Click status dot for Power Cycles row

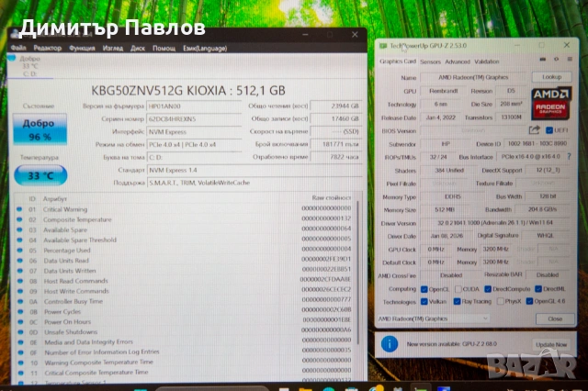pos(20,311)
